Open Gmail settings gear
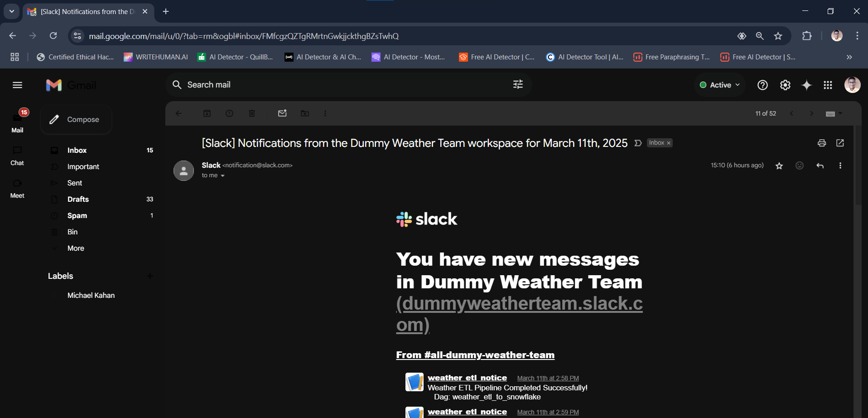The image size is (868, 418). 785,85
